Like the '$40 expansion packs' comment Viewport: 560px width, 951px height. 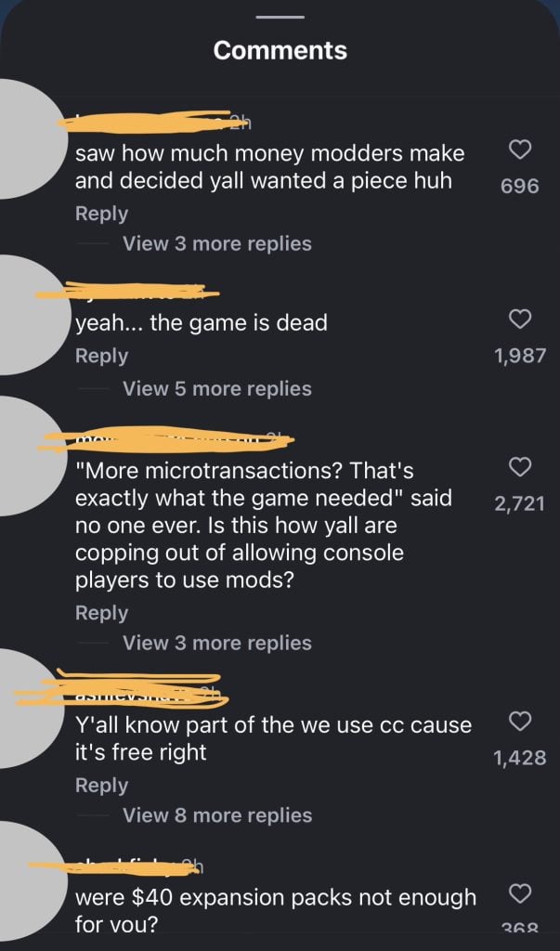coord(520,892)
